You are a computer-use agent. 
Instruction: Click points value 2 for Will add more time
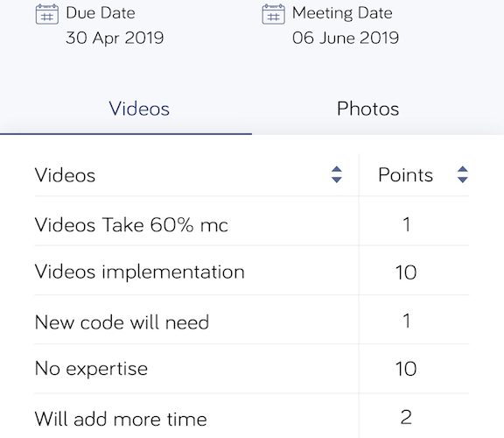(x=406, y=417)
